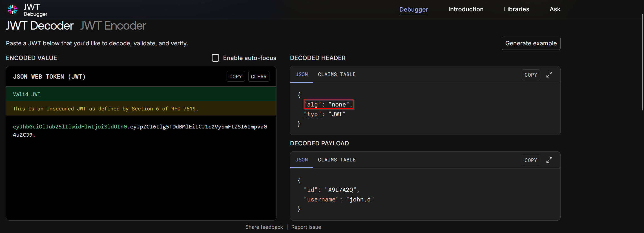The height and width of the screenshot is (233, 644).
Task: Go to the Ask nav item
Action: pos(555,9)
